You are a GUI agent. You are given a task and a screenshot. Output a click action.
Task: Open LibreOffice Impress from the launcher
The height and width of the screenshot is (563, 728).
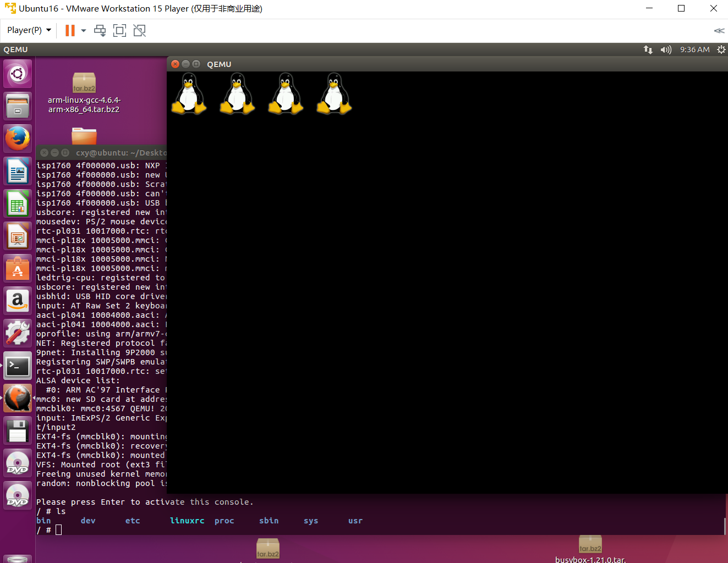point(18,236)
